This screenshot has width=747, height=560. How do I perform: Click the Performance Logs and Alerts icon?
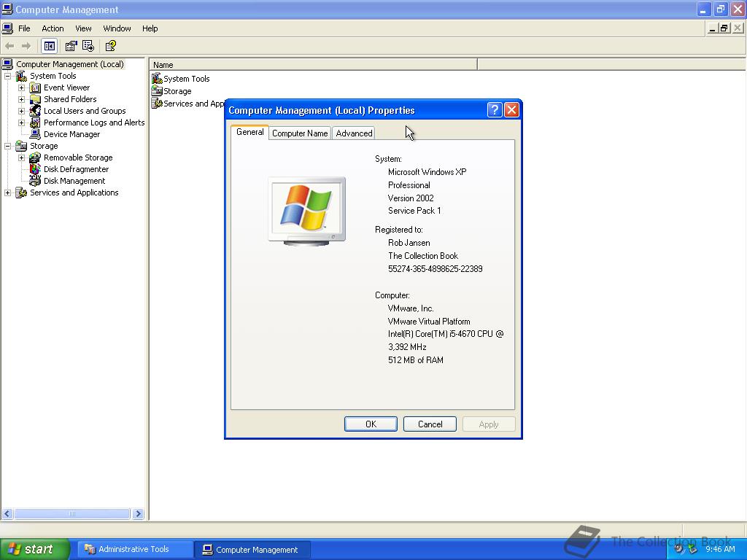(x=35, y=122)
